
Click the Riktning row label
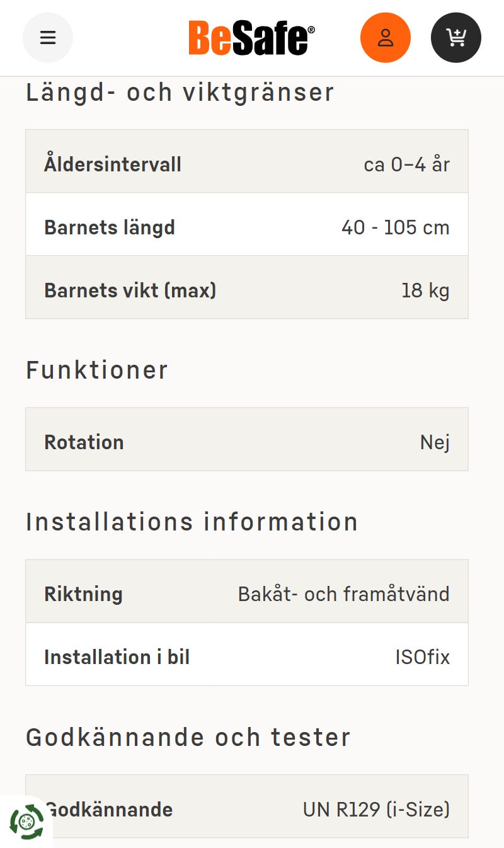83,594
